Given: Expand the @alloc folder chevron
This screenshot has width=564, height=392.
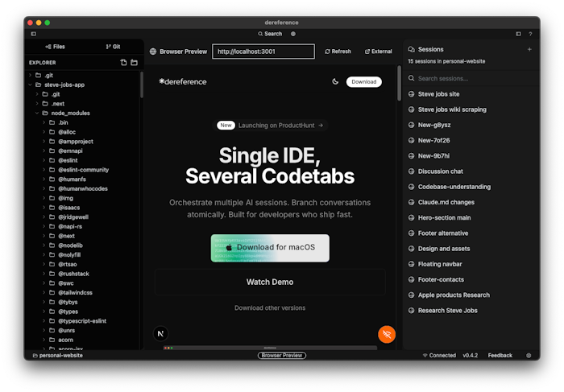Looking at the screenshot, I should [x=44, y=132].
